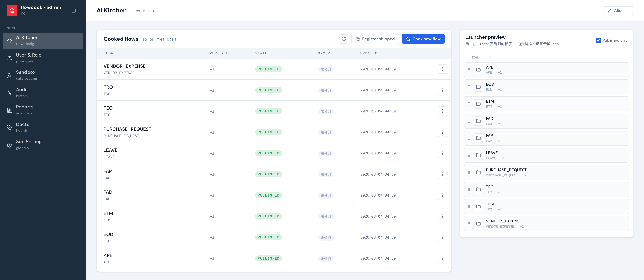Image resolution: width=644 pixels, height=280 pixels.
Task: Collapse the sidebar panel icon
Action: point(74,11)
